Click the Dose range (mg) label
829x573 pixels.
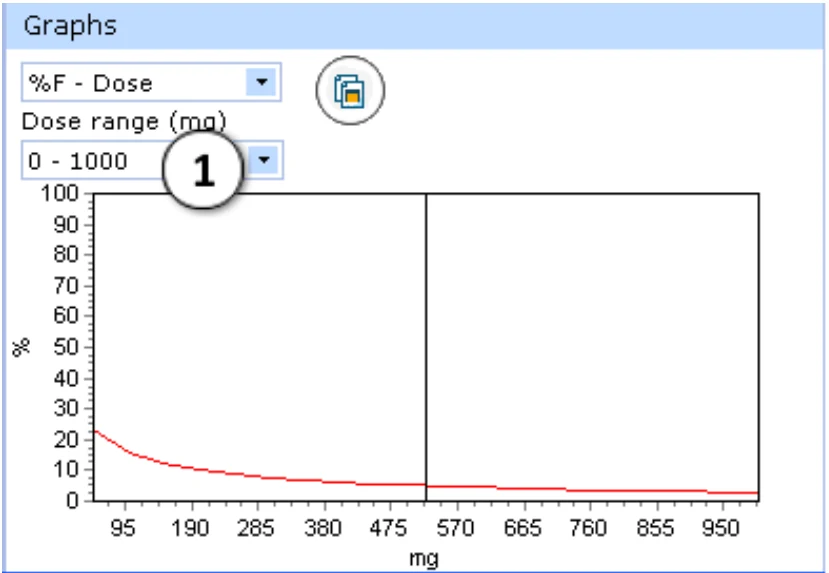click(124, 122)
